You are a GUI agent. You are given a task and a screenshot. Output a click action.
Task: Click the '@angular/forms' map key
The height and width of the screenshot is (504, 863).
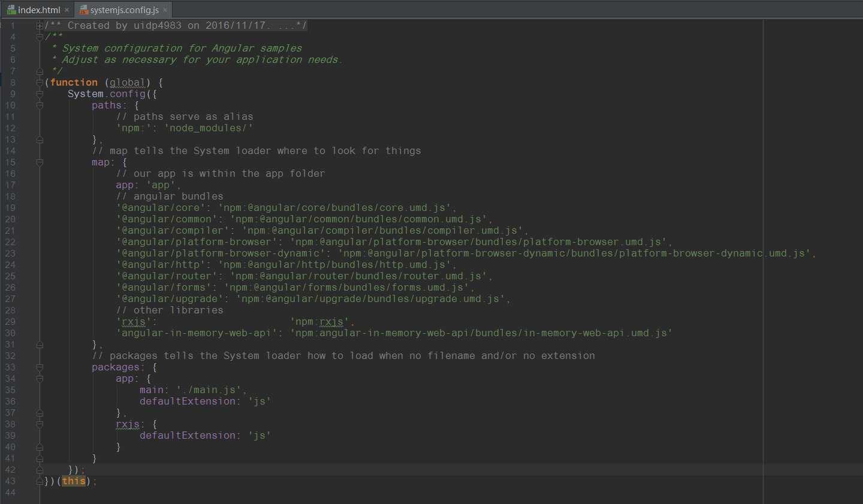tap(164, 288)
